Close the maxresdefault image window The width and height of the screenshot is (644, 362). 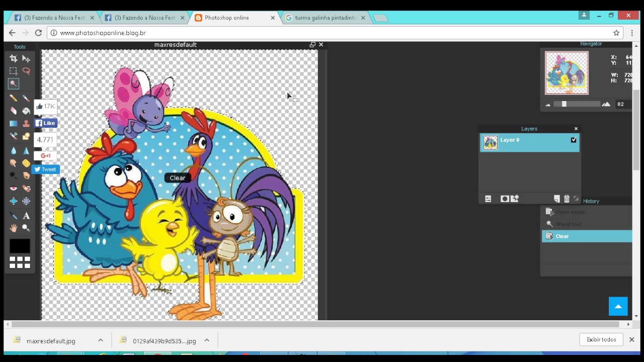point(321,45)
